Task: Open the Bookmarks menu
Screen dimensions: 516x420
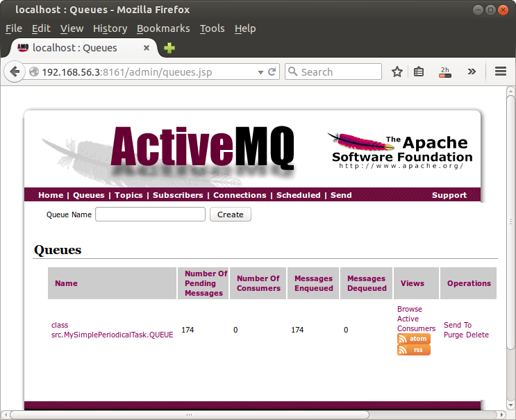Action: [x=163, y=28]
